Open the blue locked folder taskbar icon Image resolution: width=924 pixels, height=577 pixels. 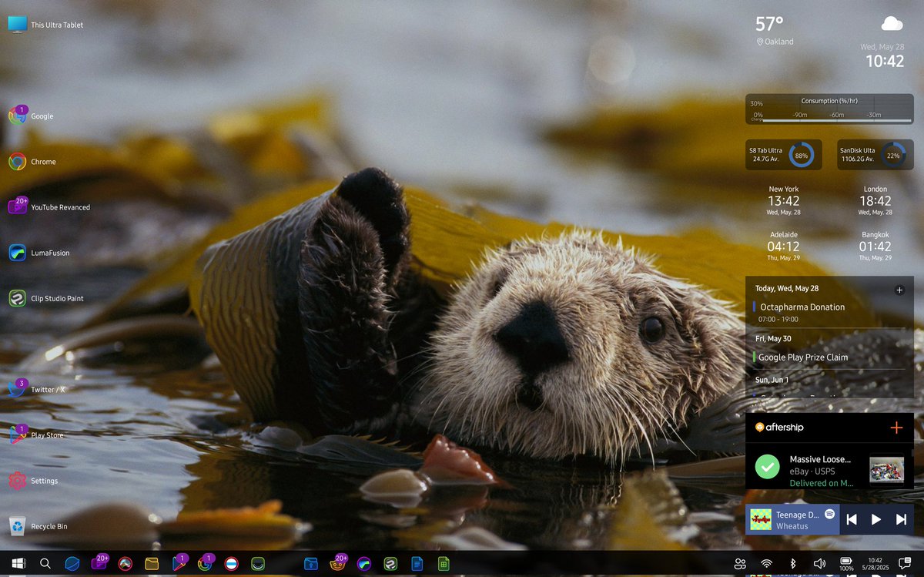(x=311, y=564)
